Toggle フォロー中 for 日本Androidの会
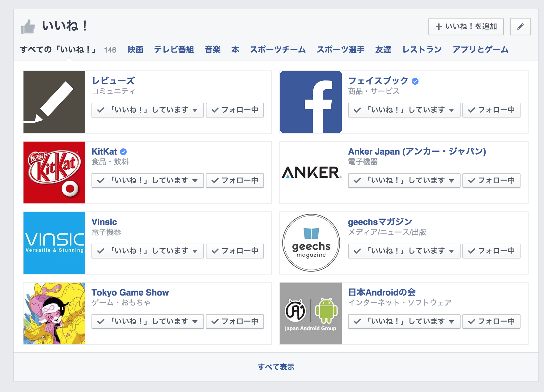This screenshot has width=544, height=392. (x=491, y=322)
